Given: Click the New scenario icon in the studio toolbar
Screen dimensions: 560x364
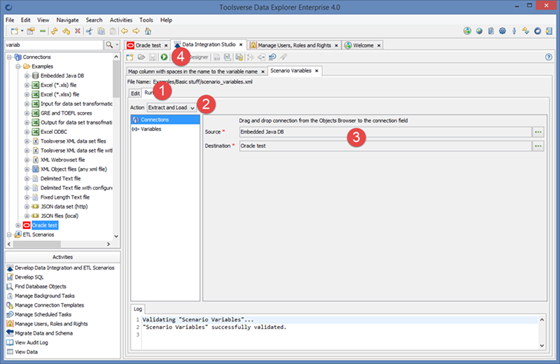Looking at the screenshot, I should pos(130,57).
